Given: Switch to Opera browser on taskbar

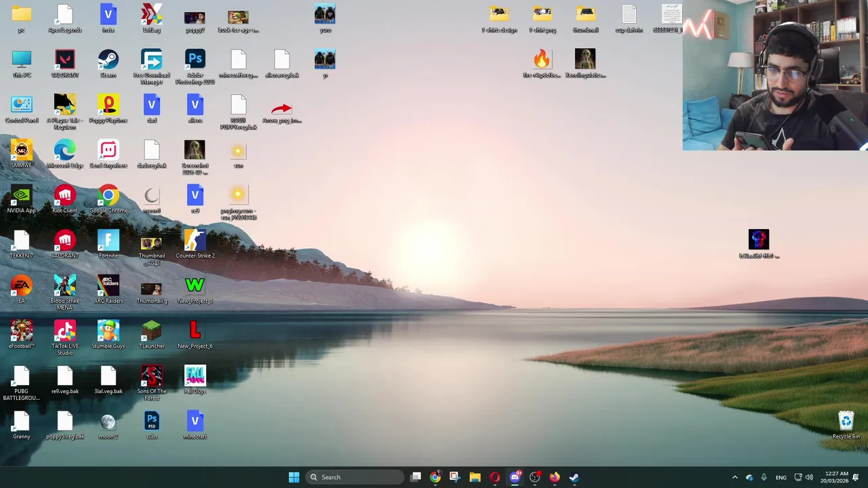Looking at the screenshot, I should tap(494, 477).
